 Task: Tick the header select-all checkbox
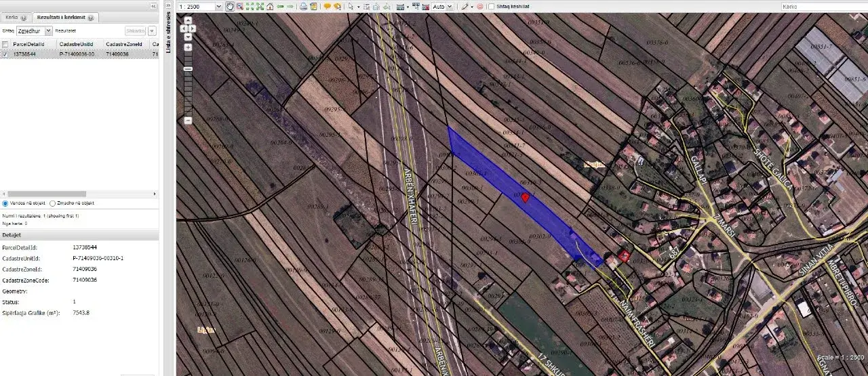point(5,43)
